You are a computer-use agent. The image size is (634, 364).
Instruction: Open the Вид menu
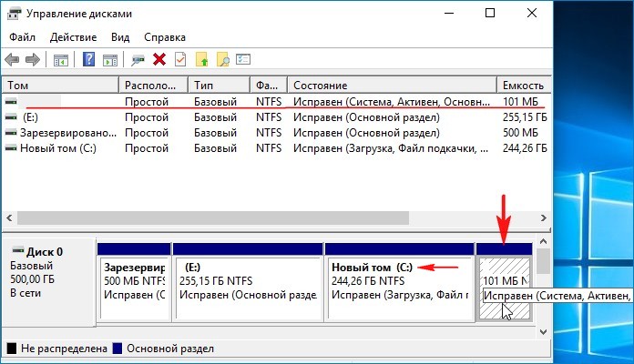coord(120,37)
